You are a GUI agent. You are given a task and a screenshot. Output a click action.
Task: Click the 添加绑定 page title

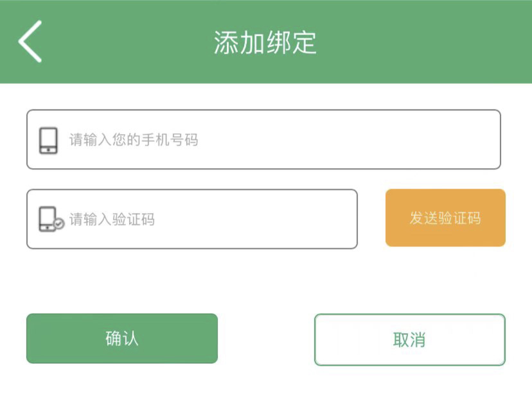[x=265, y=43]
